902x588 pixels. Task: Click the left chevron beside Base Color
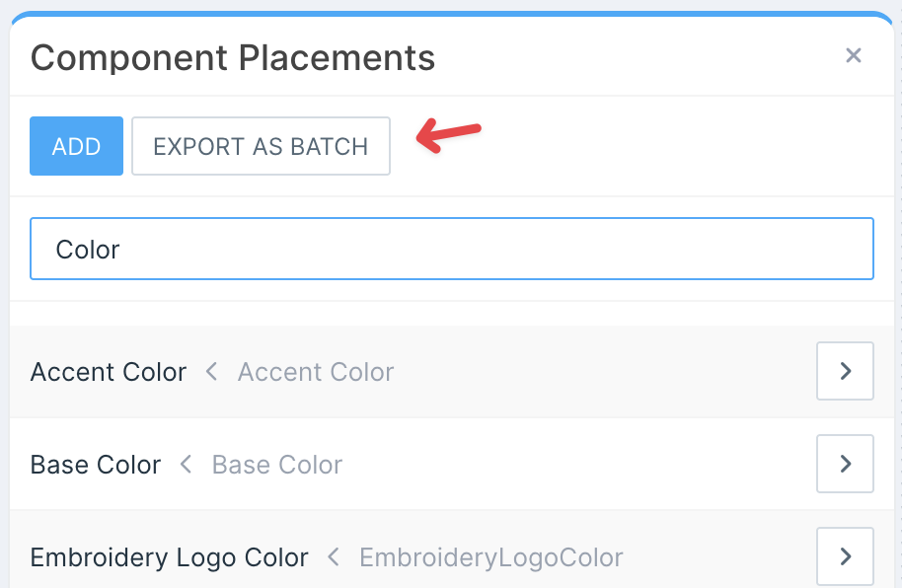pyautogui.click(x=186, y=465)
